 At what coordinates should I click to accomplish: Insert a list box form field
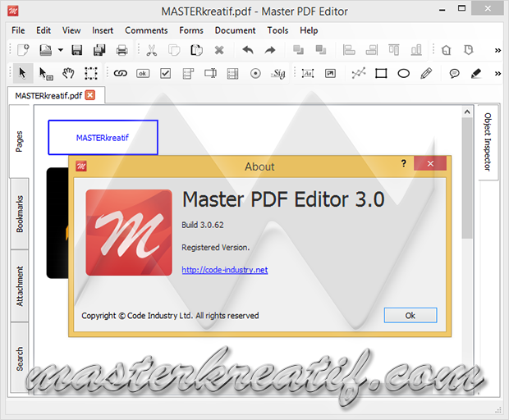(x=233, y=74)
